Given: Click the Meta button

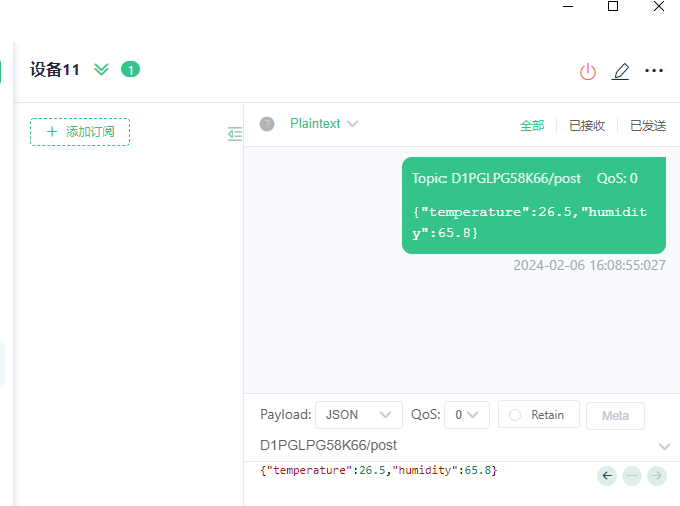Looking at the screenshot, I should 615,416.
